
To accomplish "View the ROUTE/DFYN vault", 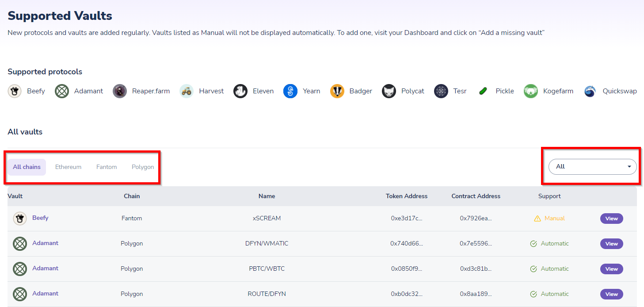I will [612, 294].
